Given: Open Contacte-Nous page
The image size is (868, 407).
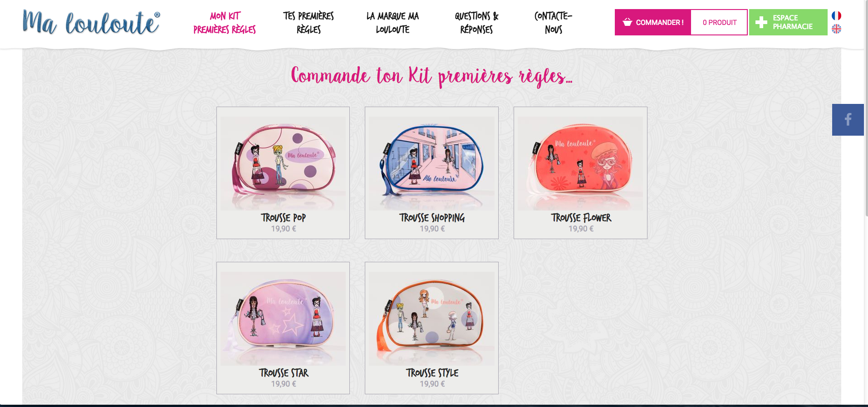Looking at the screenshot, I should [x=554, y=23].
